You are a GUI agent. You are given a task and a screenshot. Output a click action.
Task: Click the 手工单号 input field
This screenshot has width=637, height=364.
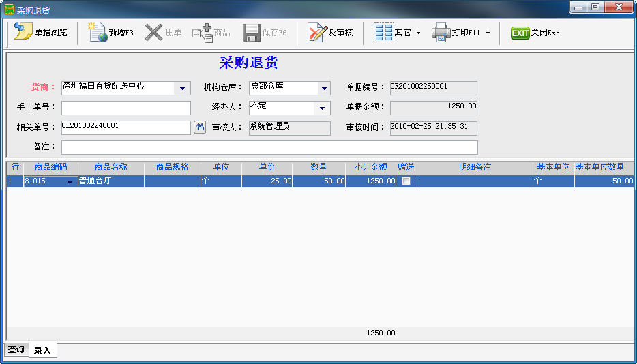126,108
